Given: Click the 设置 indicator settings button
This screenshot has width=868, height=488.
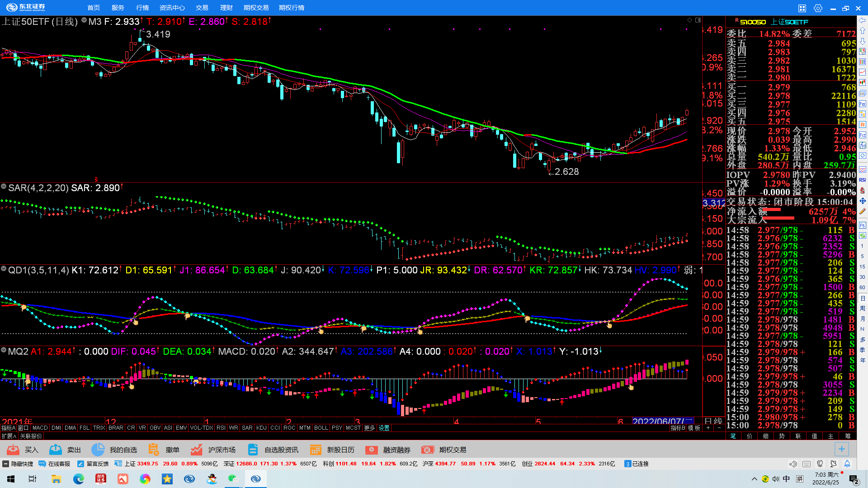Looking at the screenshot, I should pos(384,428).
